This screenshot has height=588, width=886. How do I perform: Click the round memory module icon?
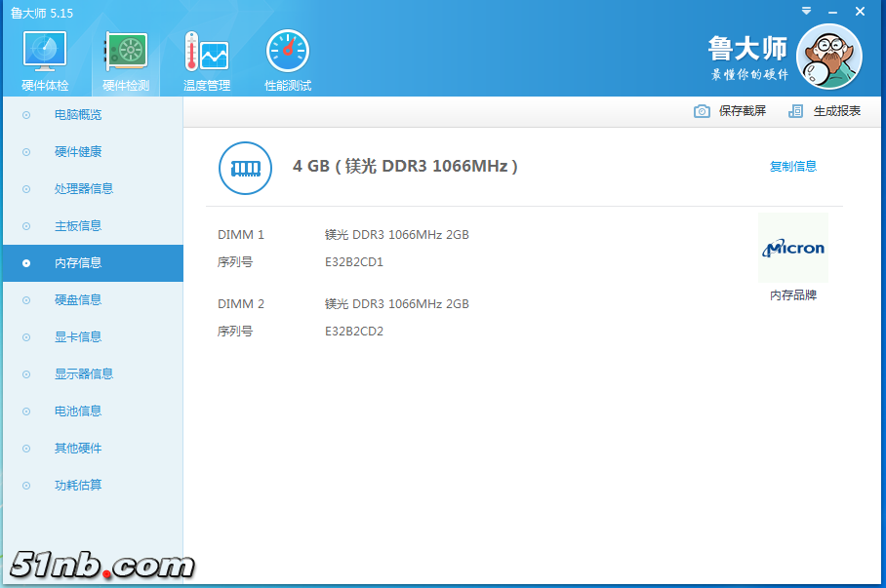(245, 167)
